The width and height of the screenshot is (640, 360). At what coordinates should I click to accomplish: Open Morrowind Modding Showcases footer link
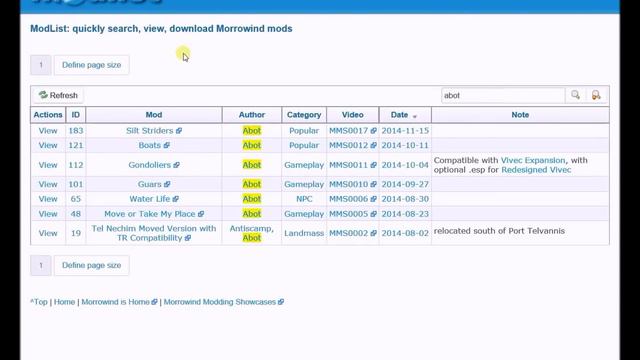pyautogui.click(x=220, y=302)
